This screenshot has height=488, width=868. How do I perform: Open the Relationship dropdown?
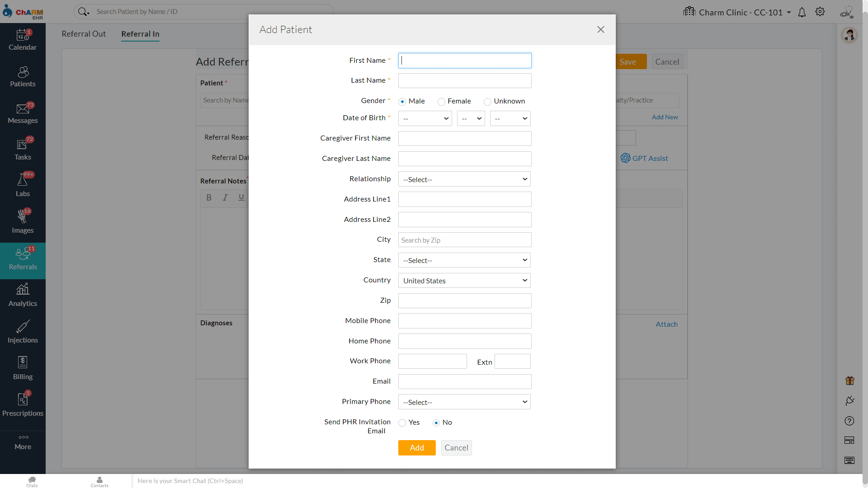tap(464, 179)
